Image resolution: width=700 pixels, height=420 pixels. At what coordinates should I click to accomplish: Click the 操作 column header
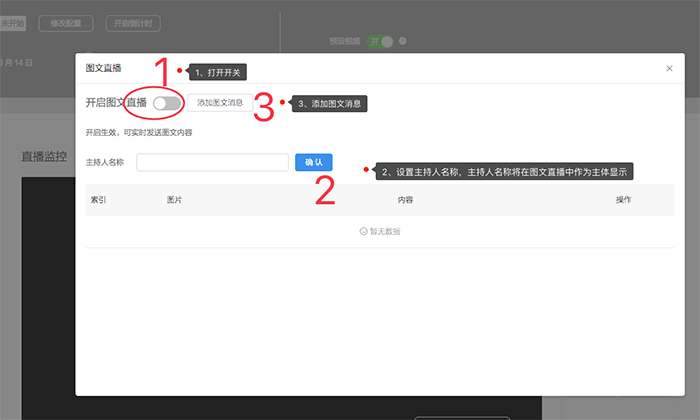tap(623, 200)
